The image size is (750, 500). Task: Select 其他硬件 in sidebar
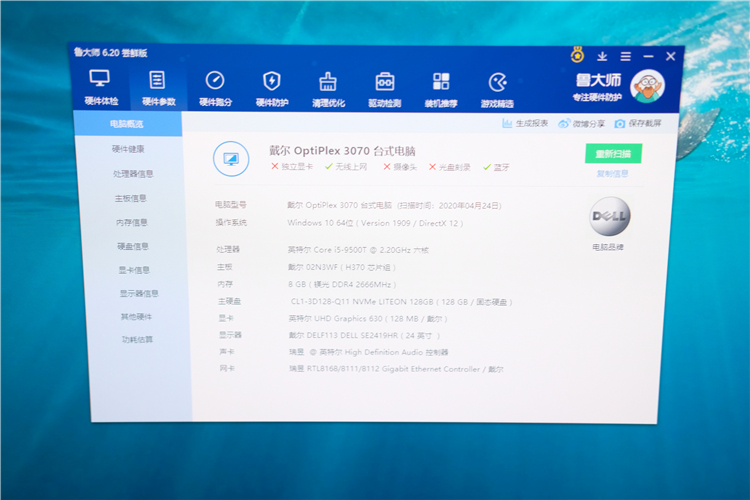136,317
